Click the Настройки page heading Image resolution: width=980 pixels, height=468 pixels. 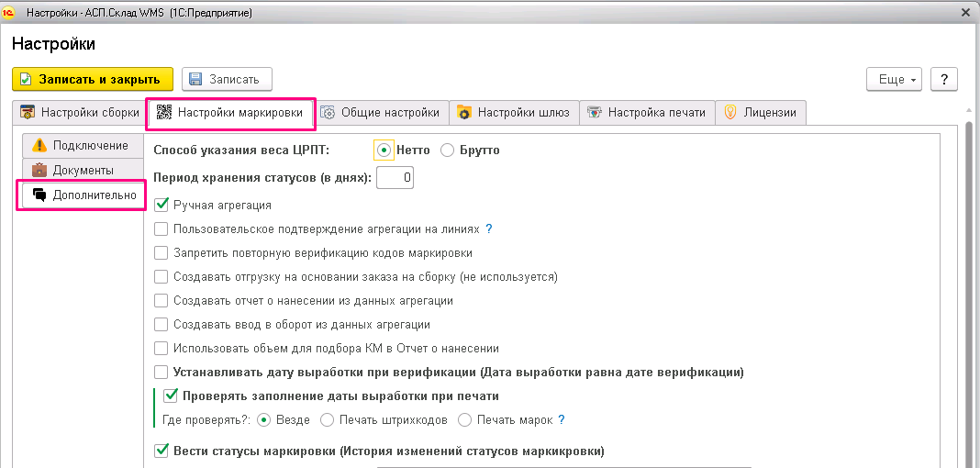(54, 44)
